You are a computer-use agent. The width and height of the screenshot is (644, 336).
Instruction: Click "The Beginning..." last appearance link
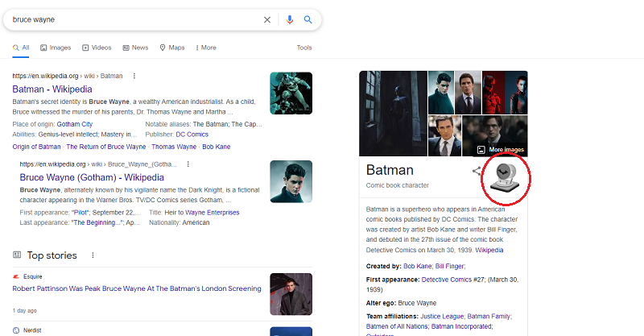tap(96, 222)
